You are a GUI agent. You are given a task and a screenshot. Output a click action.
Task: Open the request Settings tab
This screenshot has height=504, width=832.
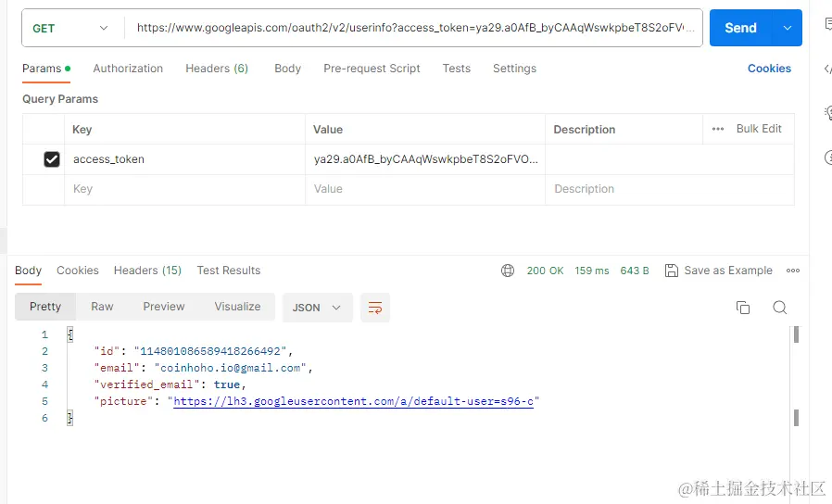click(514, 69)
